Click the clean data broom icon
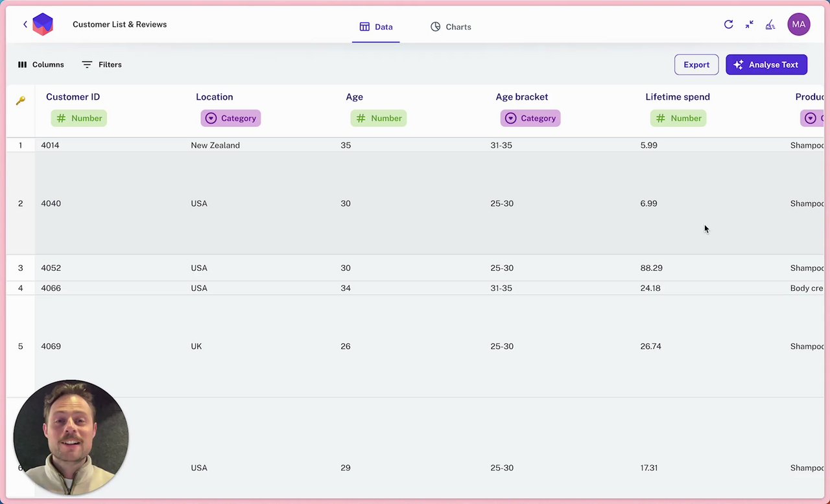Viewport: 830px width, 504px height. point(770,25)
